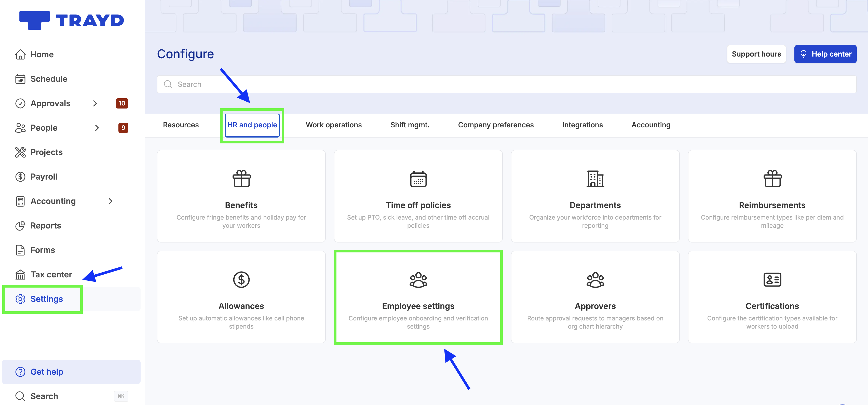
Task: Open Tax center in the sidebar
Action: click(x=51, y=275)
